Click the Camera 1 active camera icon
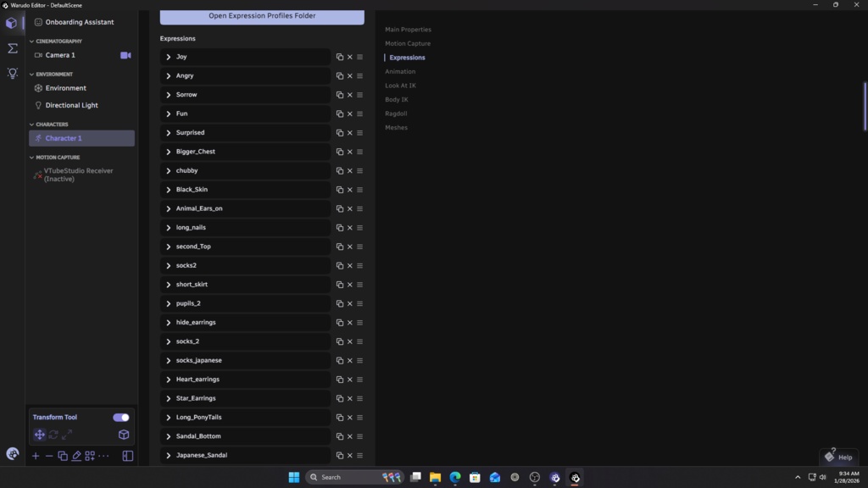The image size is (868, 488). click(x=125, y=55)
